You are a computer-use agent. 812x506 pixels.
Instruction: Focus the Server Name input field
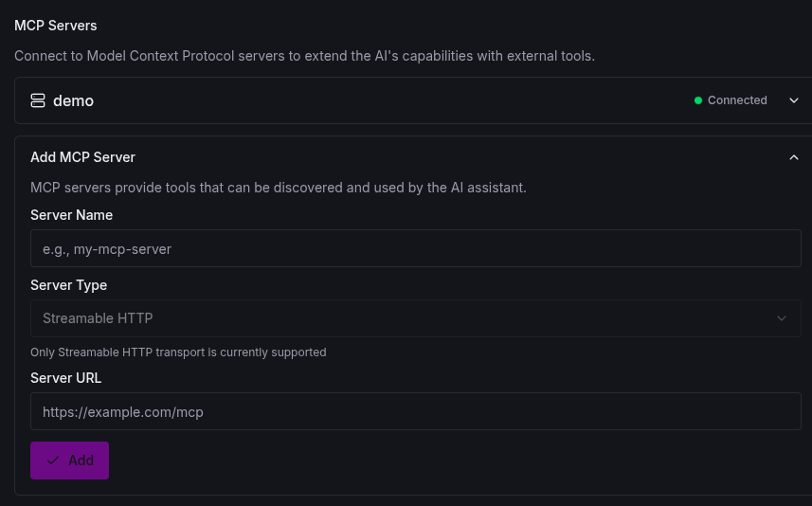pos(415,249)
